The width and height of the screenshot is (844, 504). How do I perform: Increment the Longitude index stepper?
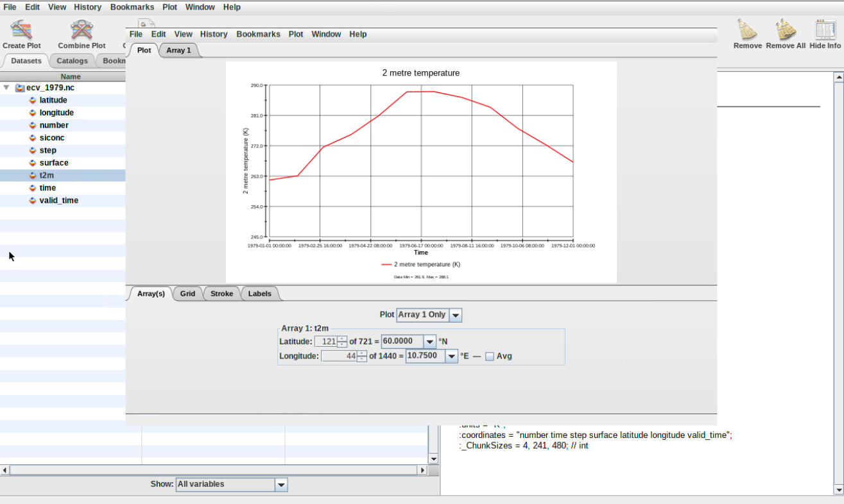click(x=362, y=353)
